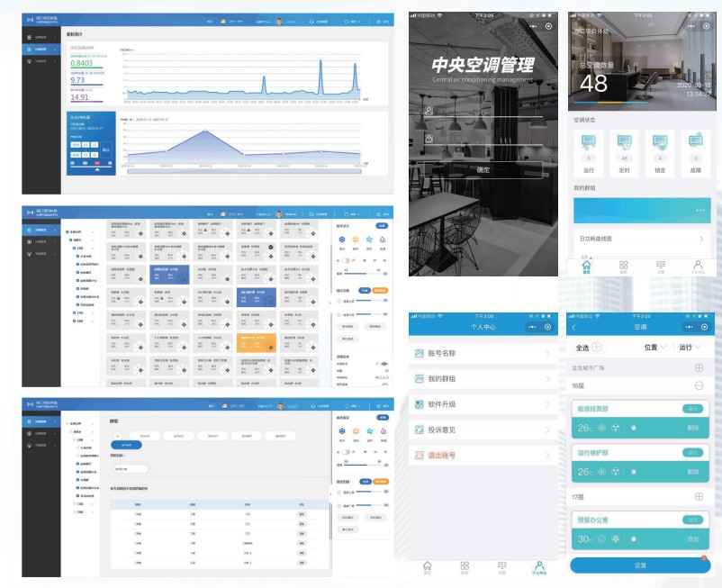Screen dimensions: 722x588
Task: Open the 运行 status filter dropdown
Action: point(690,348)
